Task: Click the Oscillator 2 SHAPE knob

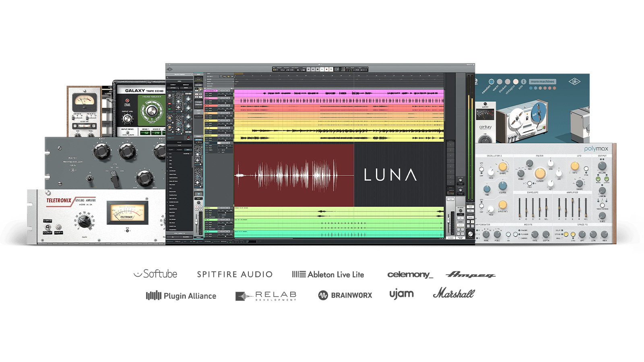Action: point(503,167)
